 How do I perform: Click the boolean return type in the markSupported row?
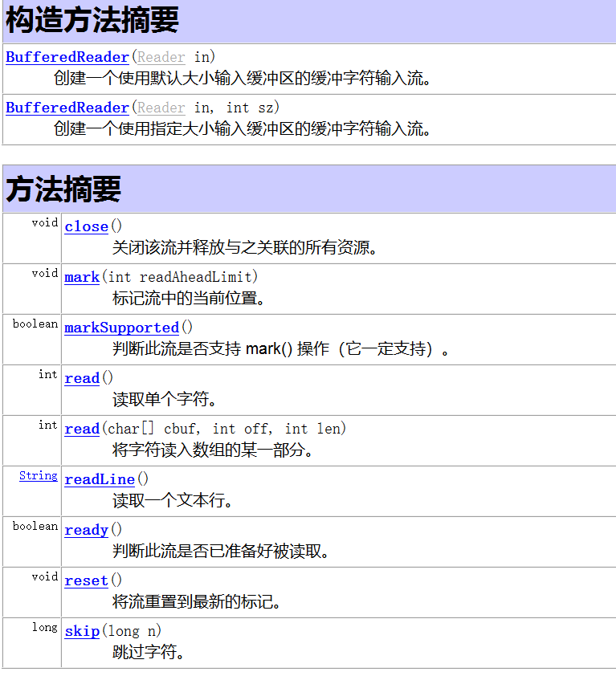click(35, 324)
